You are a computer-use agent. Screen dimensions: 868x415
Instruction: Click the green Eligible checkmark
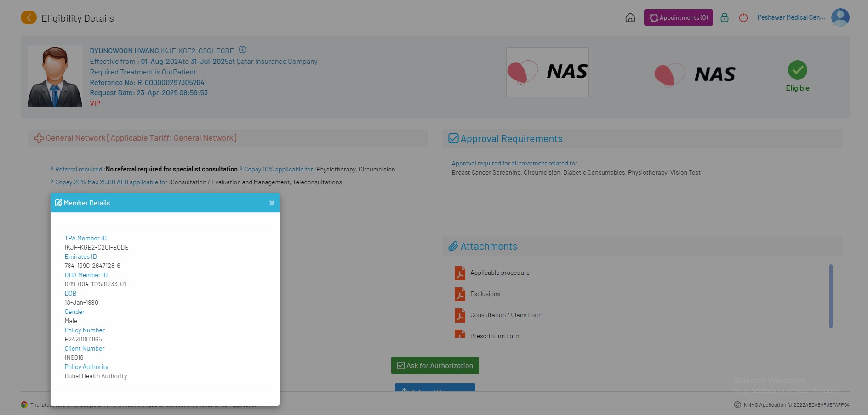tap(797, 70)
